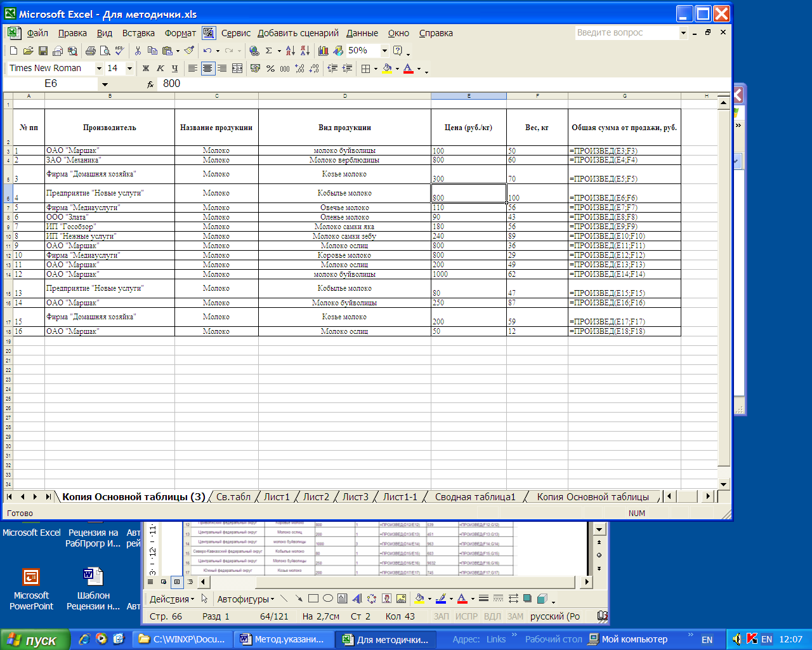Paste clipboard with the Paste icon
The width and height of the screenshot is (812, 650).
point(167,51)
